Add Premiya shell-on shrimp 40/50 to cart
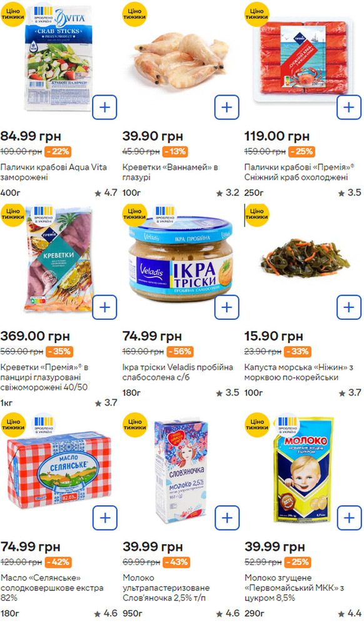This screenshot has width=364, height=626. point(104,307)
